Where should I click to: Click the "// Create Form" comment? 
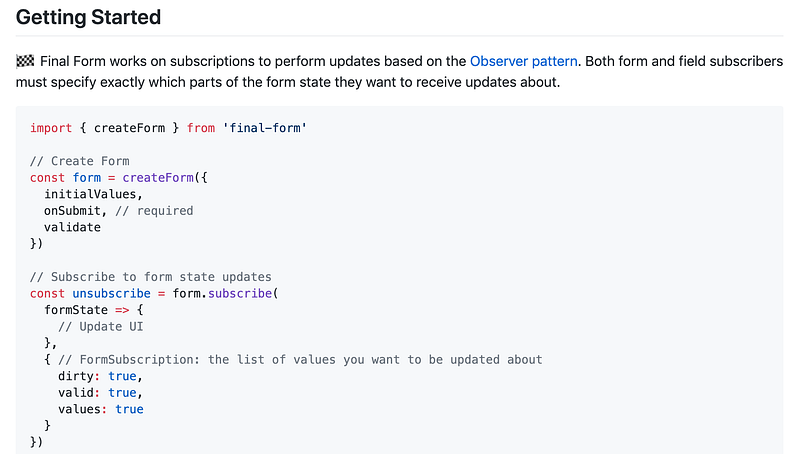(x=80, y=161)
